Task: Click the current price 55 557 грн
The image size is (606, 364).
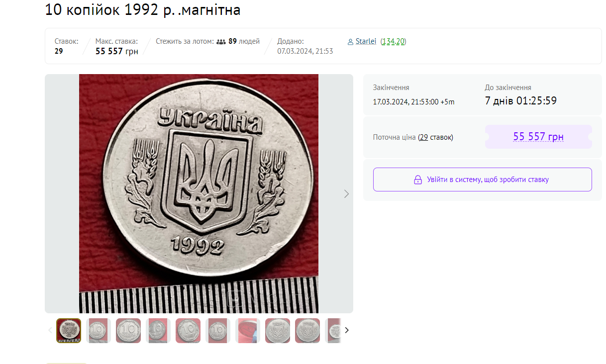Action: coord(538,137)
